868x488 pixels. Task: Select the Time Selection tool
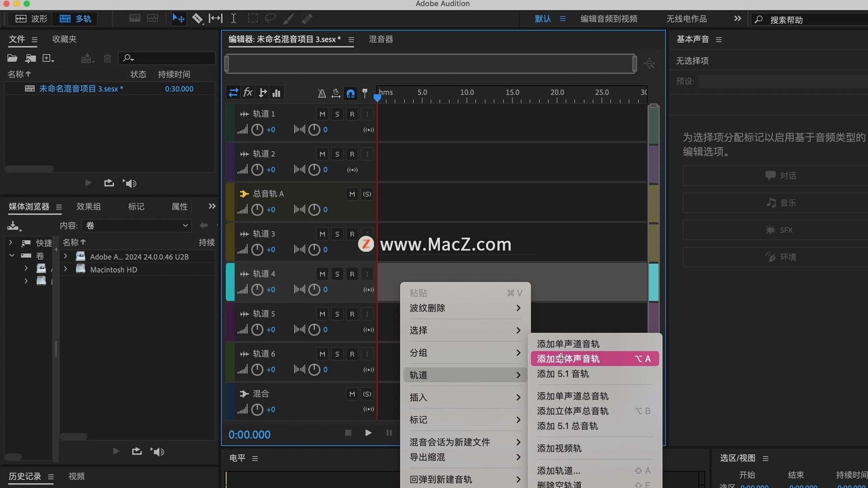(234, 19)
